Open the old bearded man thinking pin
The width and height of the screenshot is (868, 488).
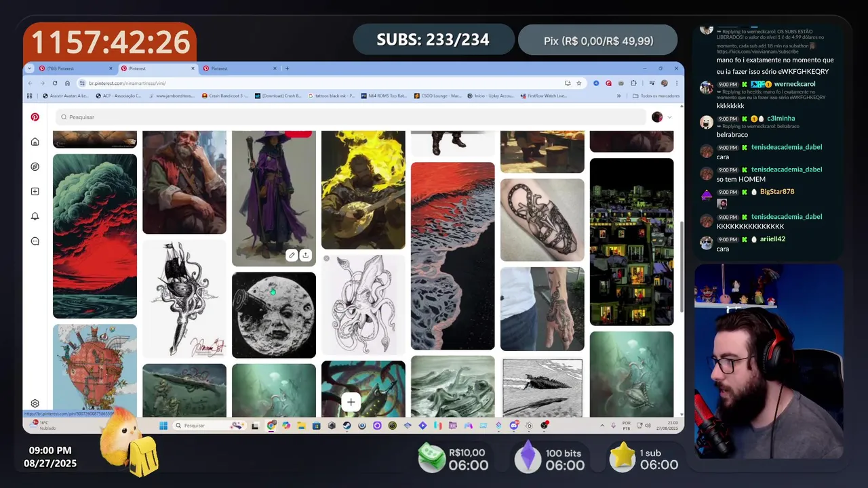184,183
